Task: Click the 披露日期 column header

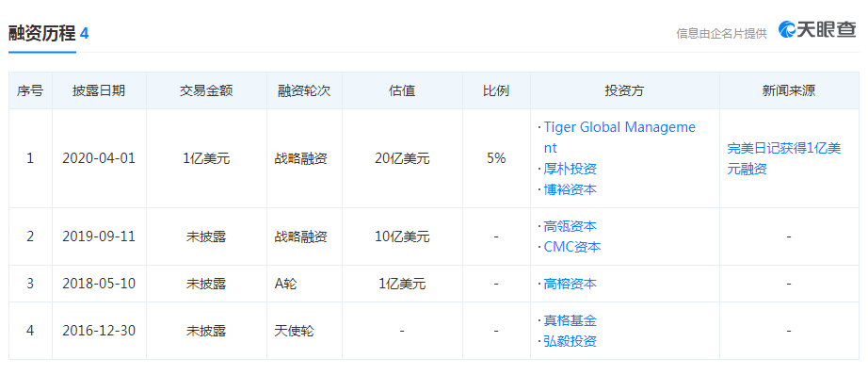Action: 99,90
